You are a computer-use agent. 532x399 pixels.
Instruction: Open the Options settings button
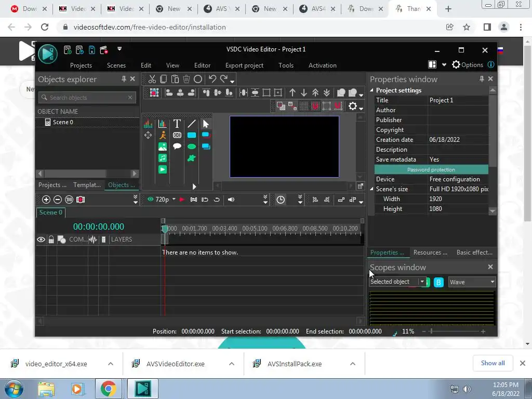[x=468, y=65]
